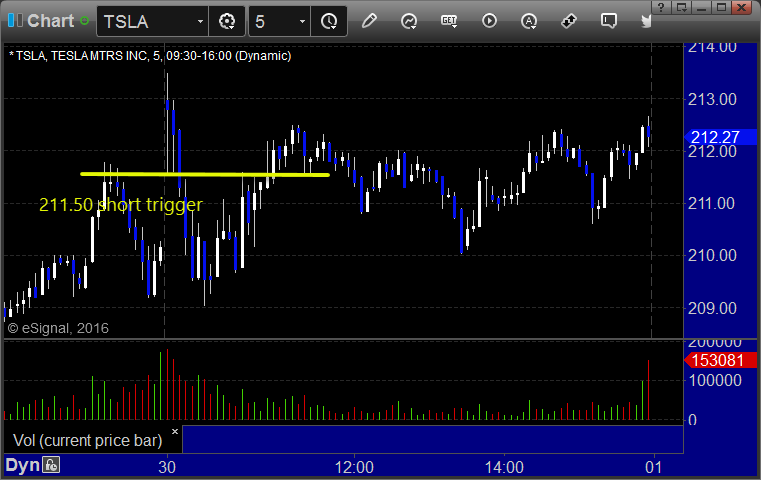The width and height of the screenshot is (761, 480).
Task: Open the TSLA symbol dropdown
Action: coord(200,21)
